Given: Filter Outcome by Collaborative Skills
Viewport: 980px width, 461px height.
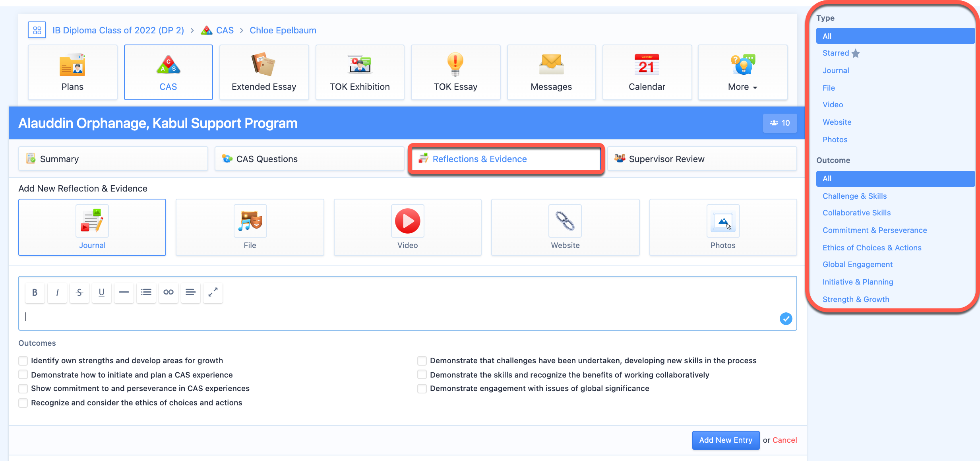Looking at the screenshot, I should click(856, 213).
